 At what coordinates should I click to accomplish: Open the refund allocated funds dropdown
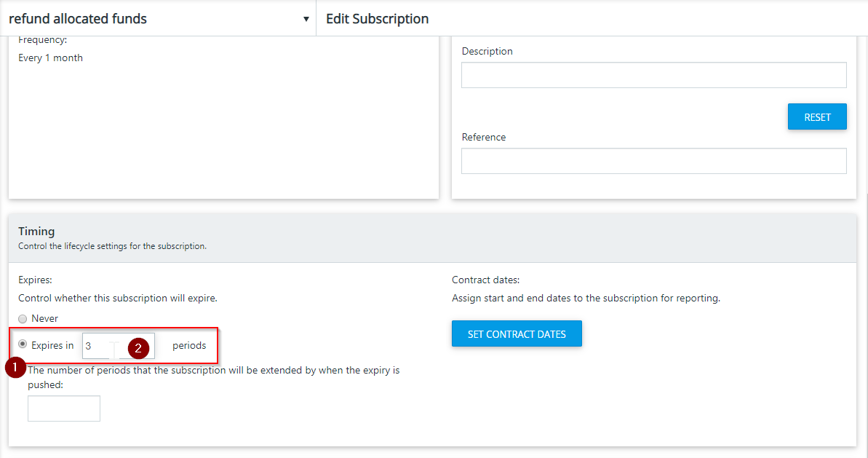pyautogui.click(x=158, y=18)
